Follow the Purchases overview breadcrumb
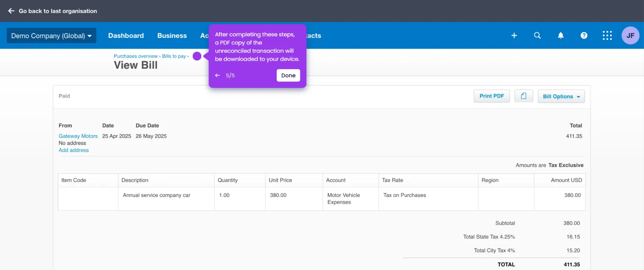644x270 pixels. click(x=136, y=56)
